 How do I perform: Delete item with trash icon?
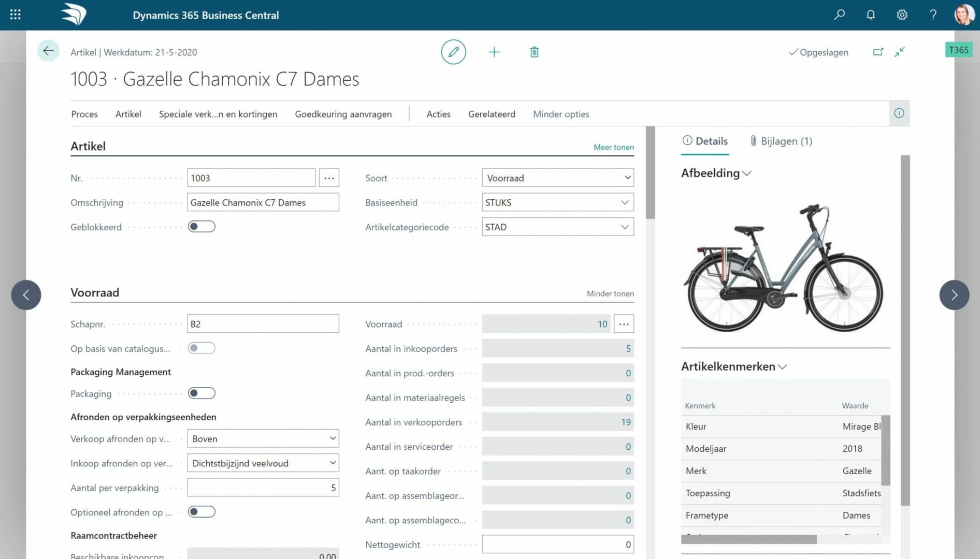[x=534, y=52]
